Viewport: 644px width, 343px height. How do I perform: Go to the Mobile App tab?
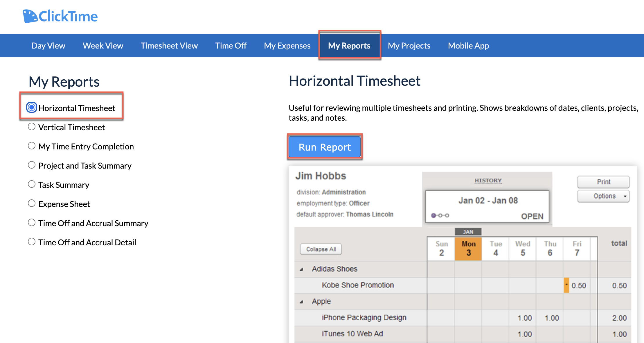[x=468, y=46]
